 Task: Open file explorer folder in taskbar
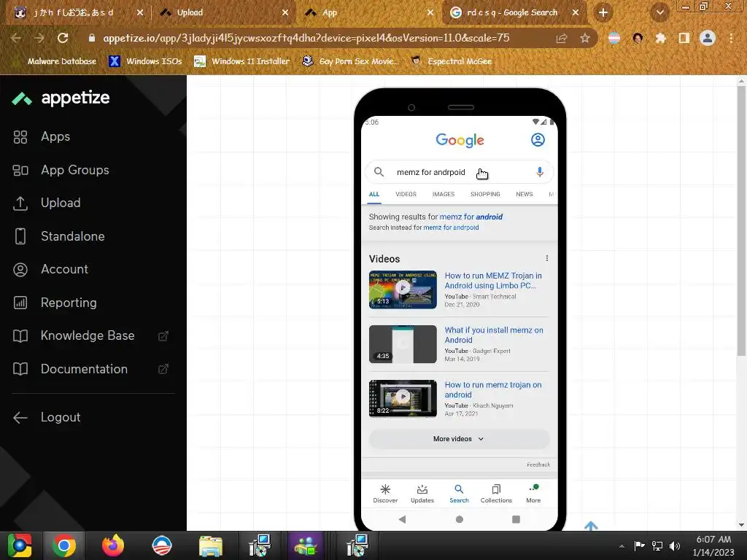point(211,545)
